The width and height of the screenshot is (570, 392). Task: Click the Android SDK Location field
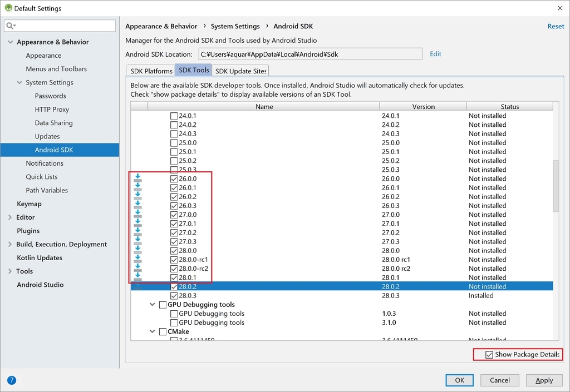point(311,54)
